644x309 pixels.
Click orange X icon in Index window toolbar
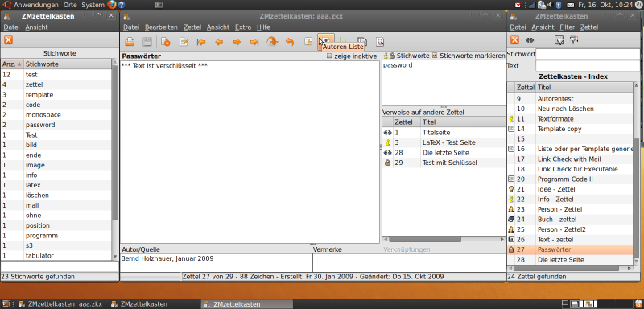514,39
